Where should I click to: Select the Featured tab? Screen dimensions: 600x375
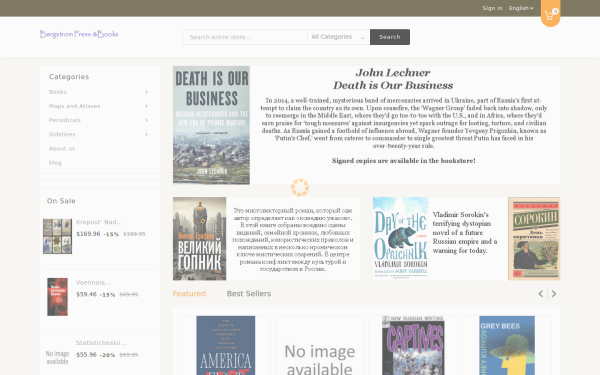(x=189, y=293)
